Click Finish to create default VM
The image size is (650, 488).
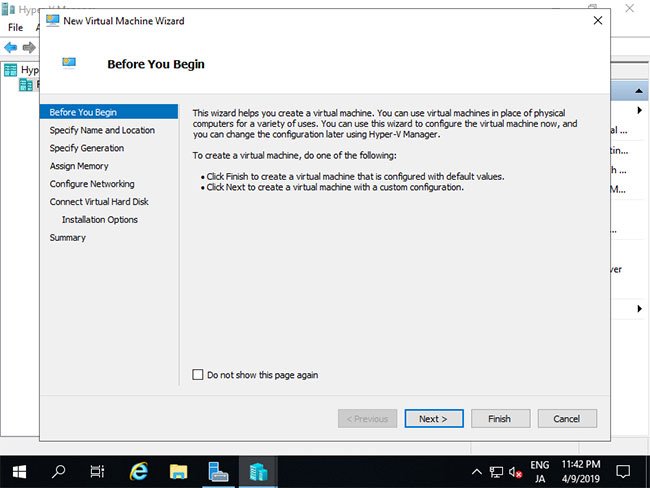500,419
